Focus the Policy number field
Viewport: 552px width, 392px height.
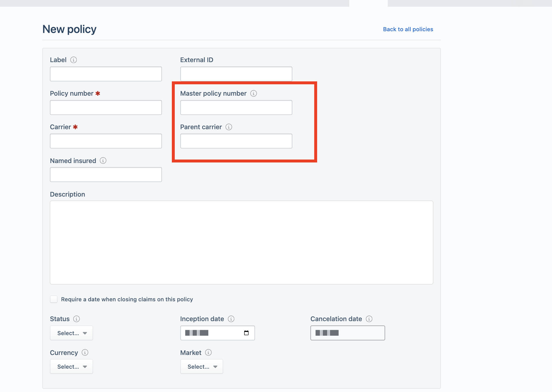[106, 107]
